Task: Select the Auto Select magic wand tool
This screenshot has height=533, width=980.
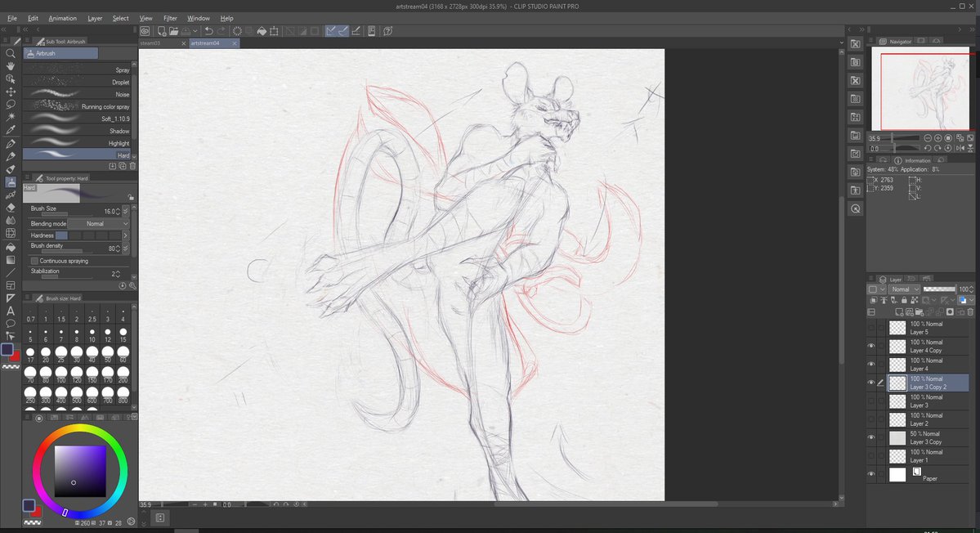Action: coord(11,118)
